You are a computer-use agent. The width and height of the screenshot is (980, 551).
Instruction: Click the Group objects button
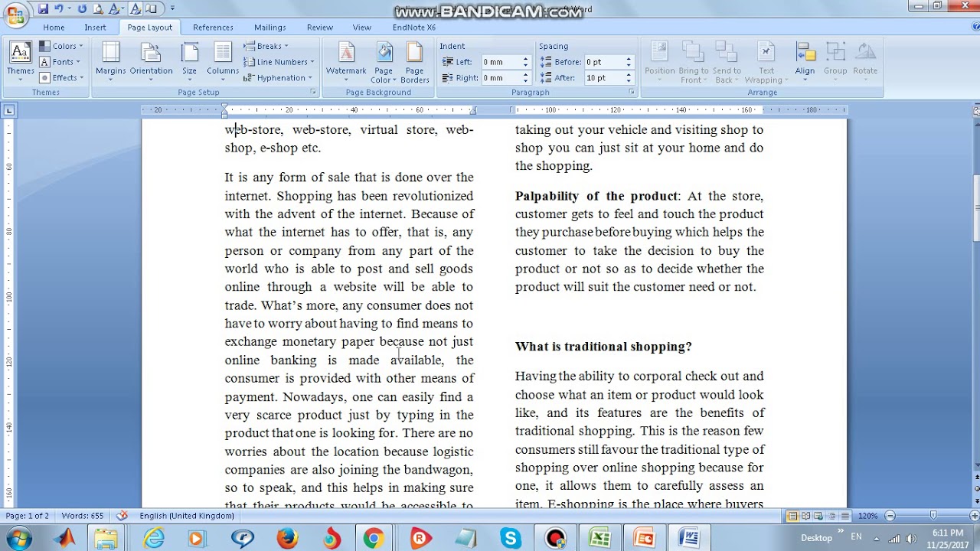point(835,61)
